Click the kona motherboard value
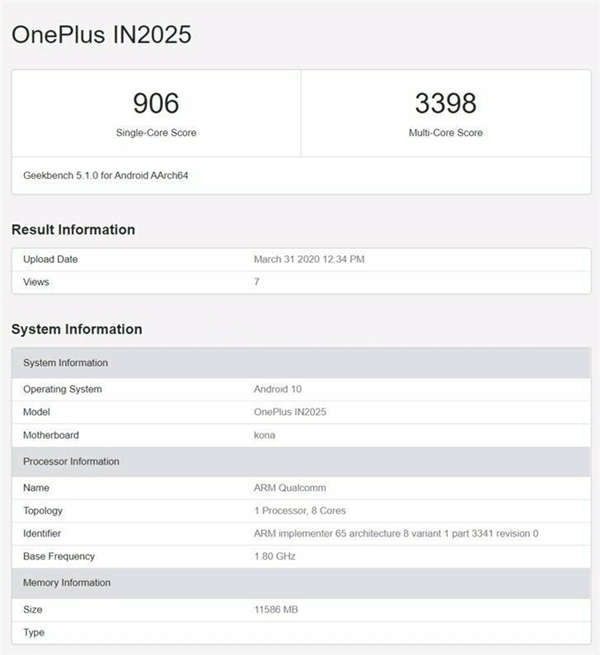600x655 pixels. 264,435
